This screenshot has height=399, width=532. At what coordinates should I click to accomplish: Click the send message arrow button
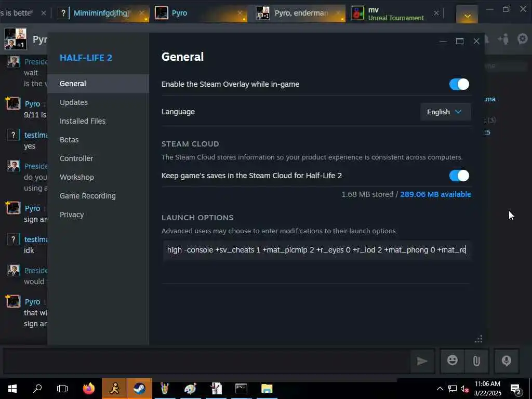click(x=422, y=361)
